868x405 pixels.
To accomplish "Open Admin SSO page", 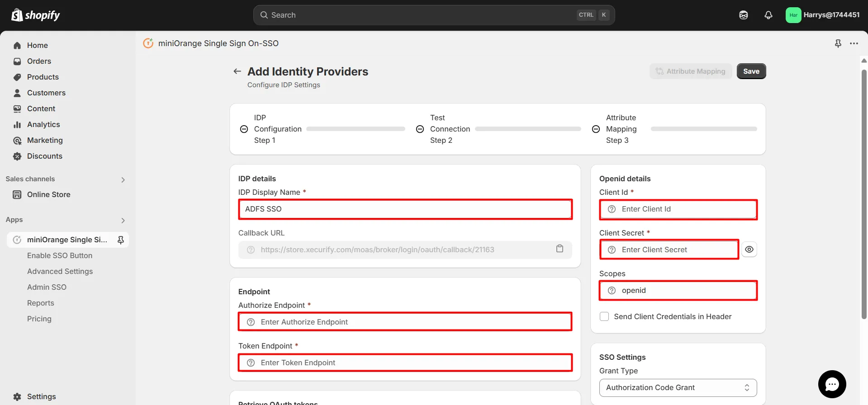I will pos(47,287).
